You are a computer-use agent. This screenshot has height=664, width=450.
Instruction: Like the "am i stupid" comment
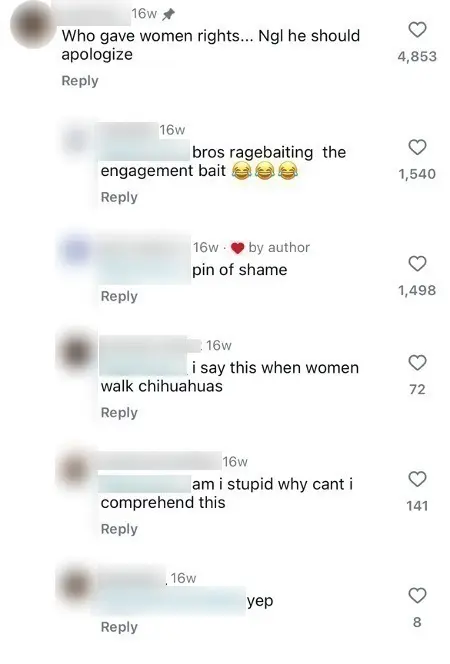coord(417,479)
